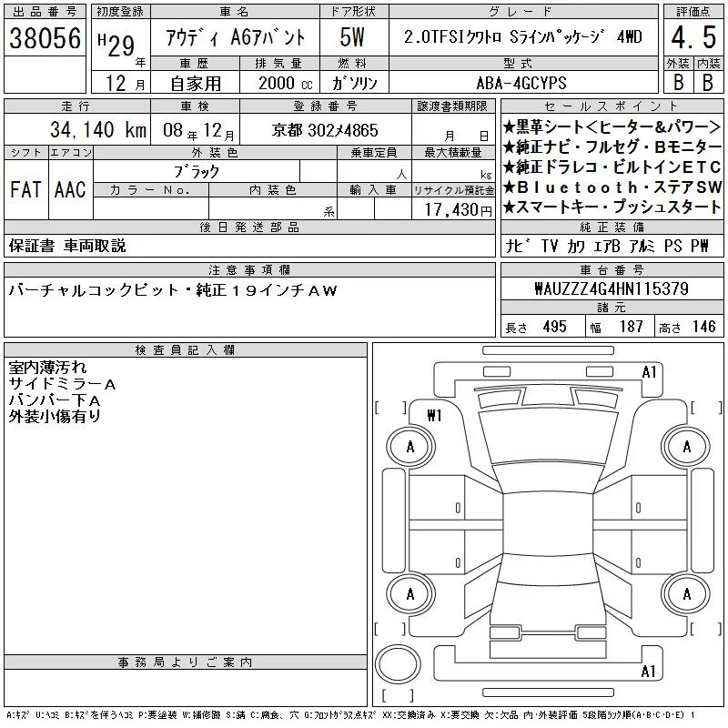
Task: Click the rear-right wheel A marker
Action: (x=687, y=594)
